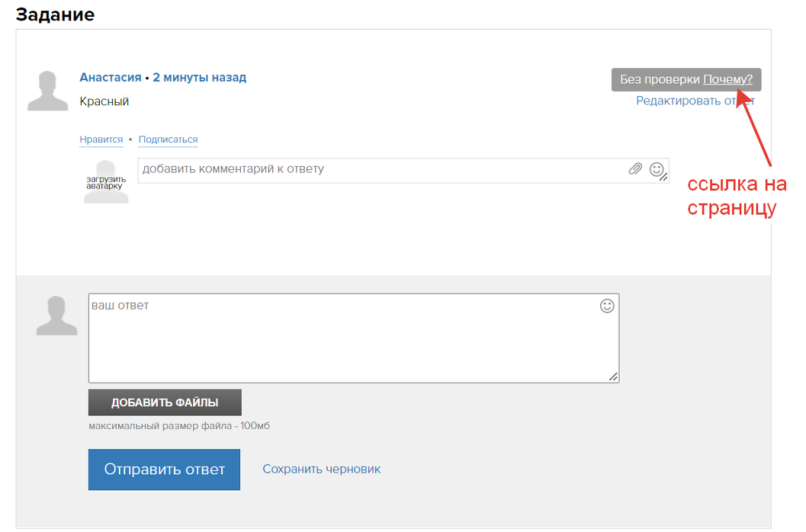This screenshot has width=806, height=532.
Task: Subscribe using the 'Подписаться' link
Action: pos(168,139)
